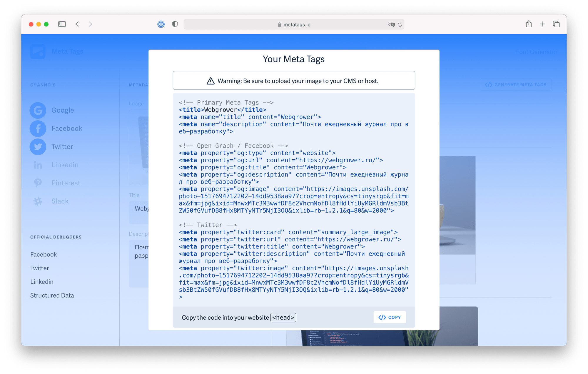The height and width of the screenshot is (374, 588).
Task: Open a new tab with the plus icon
Action: (x=542, y=24)
